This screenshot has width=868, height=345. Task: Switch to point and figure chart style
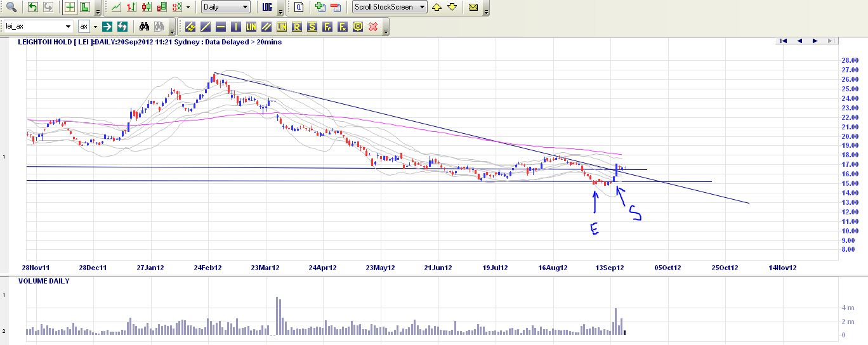click(177, 7)
